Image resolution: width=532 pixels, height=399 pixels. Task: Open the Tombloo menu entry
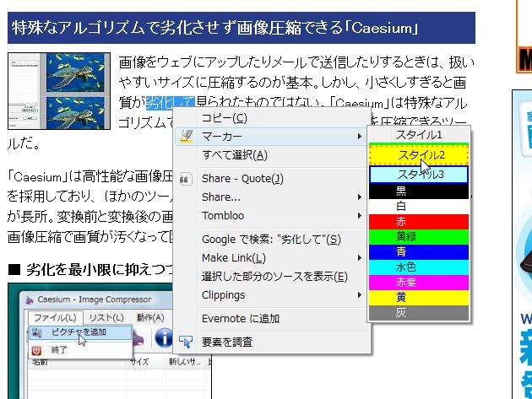point(271,216)
